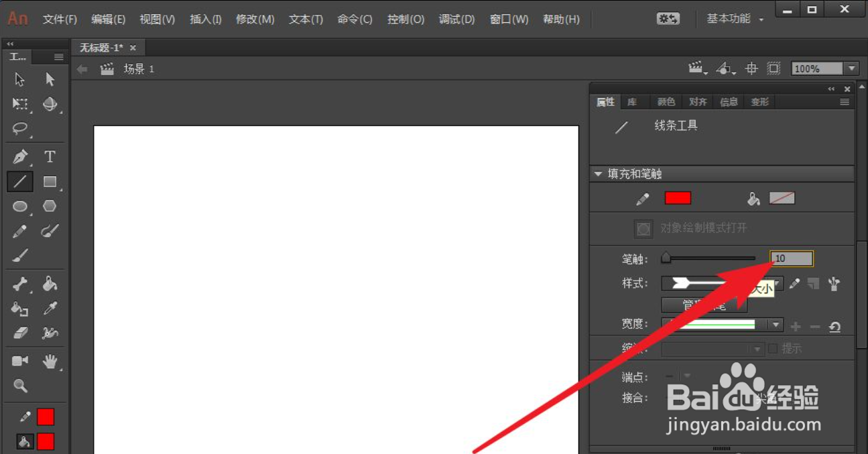Click the fill color swatch in toolbar

(x=45, y=442)
